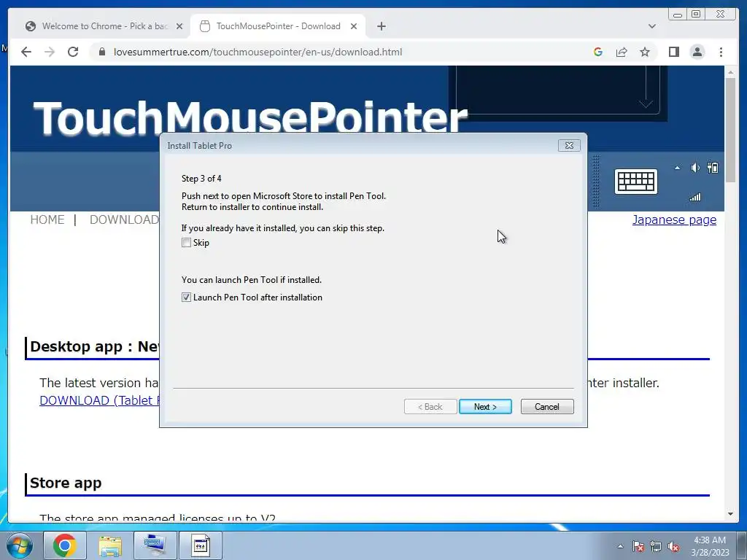Open Google icon in address bar
Viewport: 747px width, 560px height.
[x=598, y=52]
